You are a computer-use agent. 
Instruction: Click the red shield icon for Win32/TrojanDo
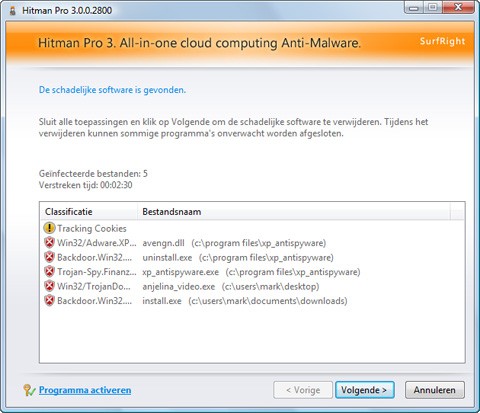pos(49,286)
